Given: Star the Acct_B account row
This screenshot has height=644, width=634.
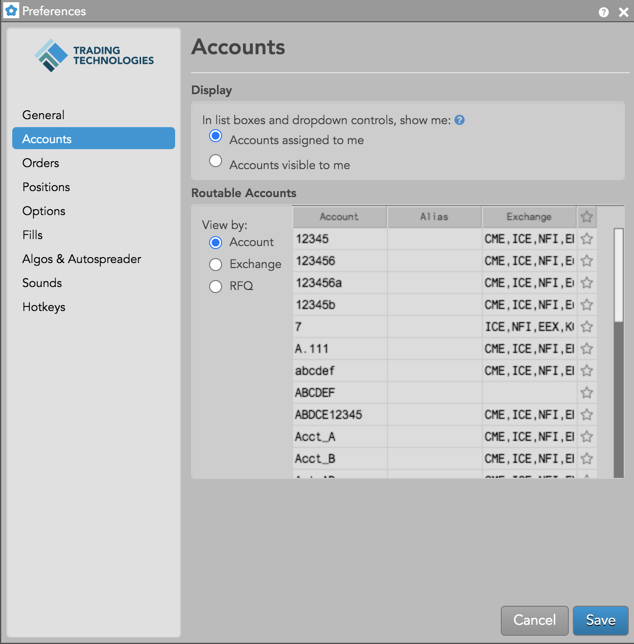Looking at the screenshot, I should click(587, 458).
